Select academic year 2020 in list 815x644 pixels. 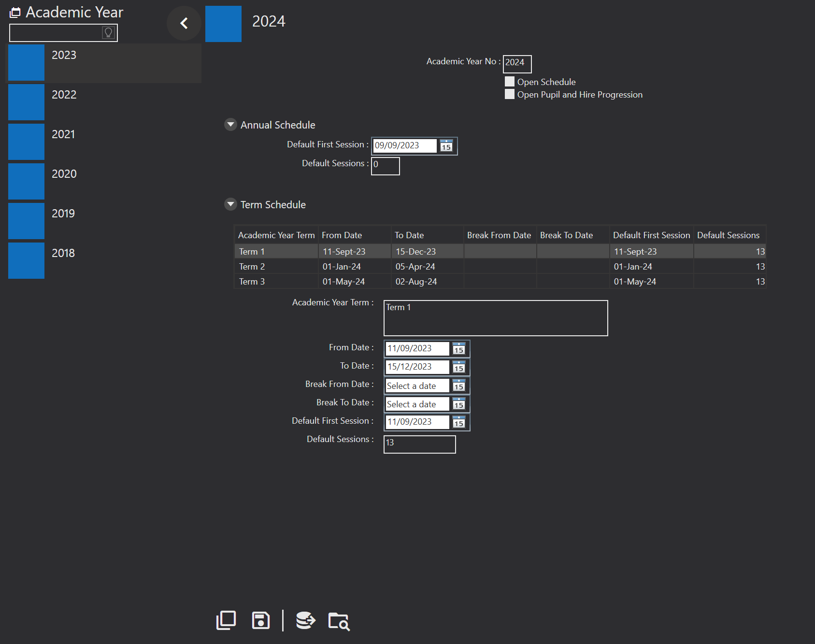click(x=104, y=181)
